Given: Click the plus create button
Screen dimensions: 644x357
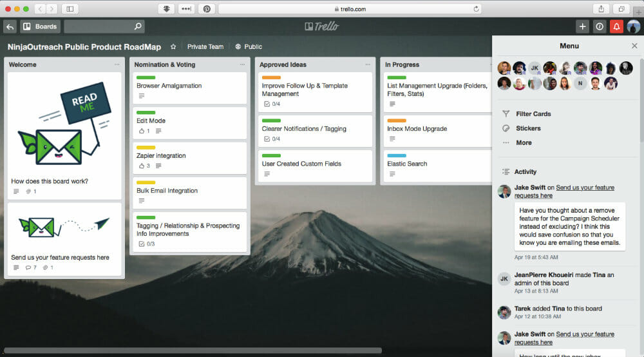Looking at the screenshot, I should (582, 26).
